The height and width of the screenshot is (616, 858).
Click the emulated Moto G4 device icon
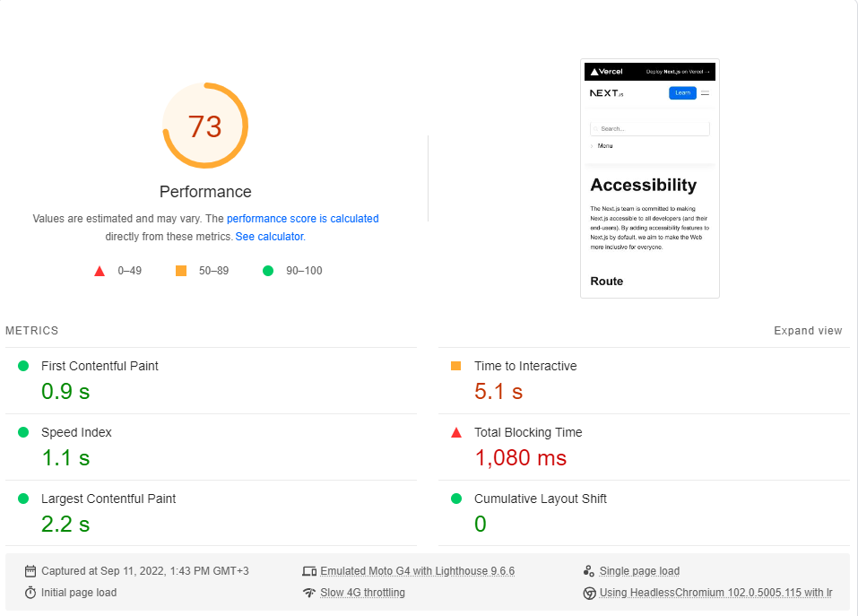tap(310, 570)
